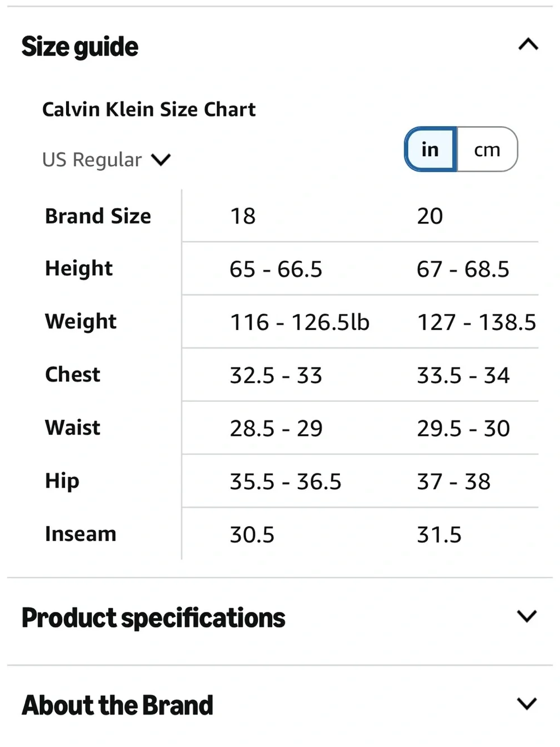Expand the Product specifications section
560x747 pixels.
tap(527, 616)
